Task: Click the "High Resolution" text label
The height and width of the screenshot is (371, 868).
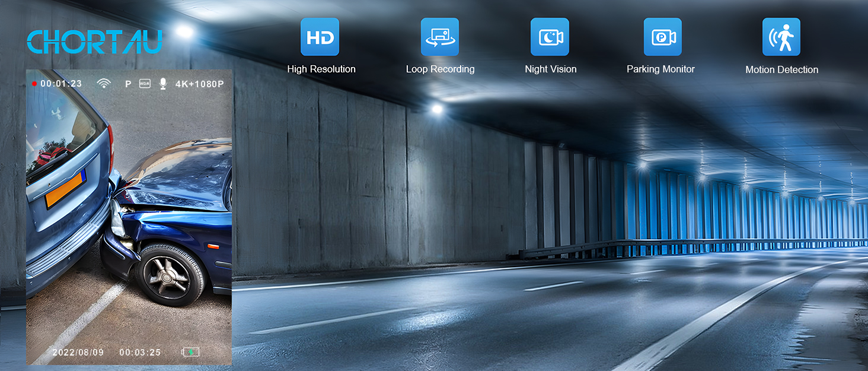Action: (321, 69)
